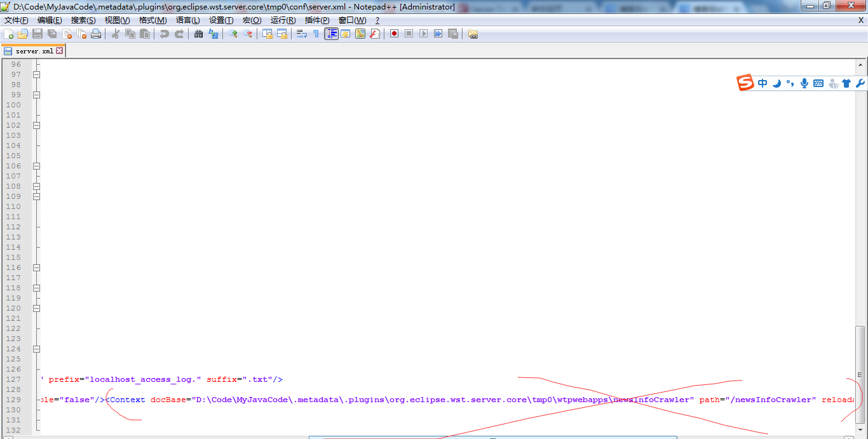Collapse the code fold at line 109
868x439 pixels.
pos(36,196)
